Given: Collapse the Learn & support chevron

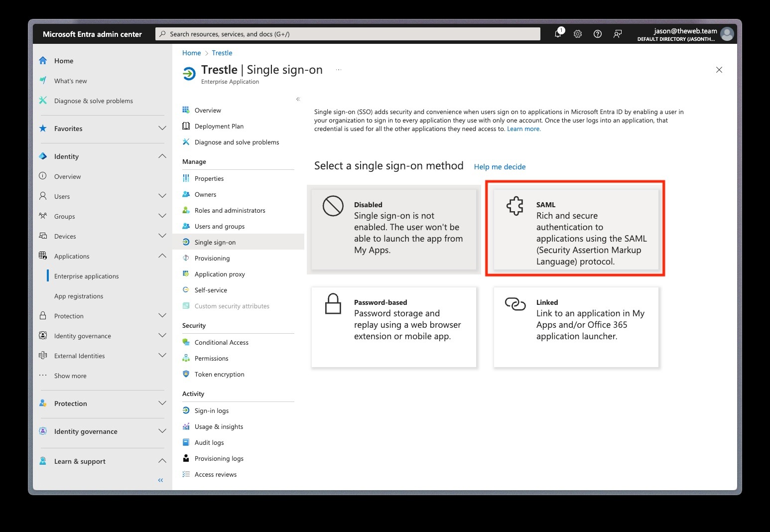Looking at the screenshot, I should 162,461.
